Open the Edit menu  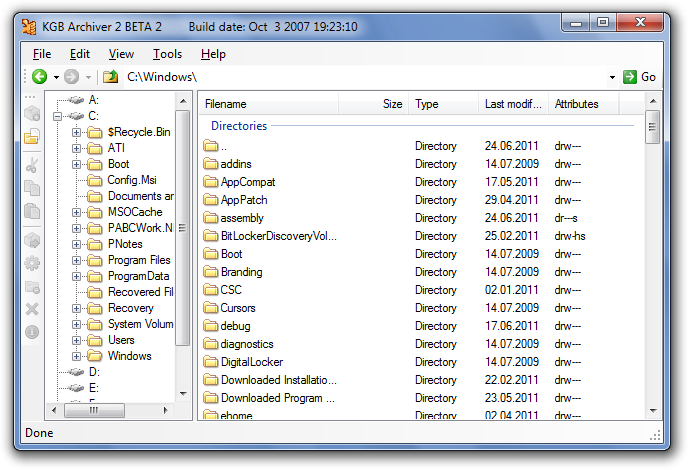(80, 54)
